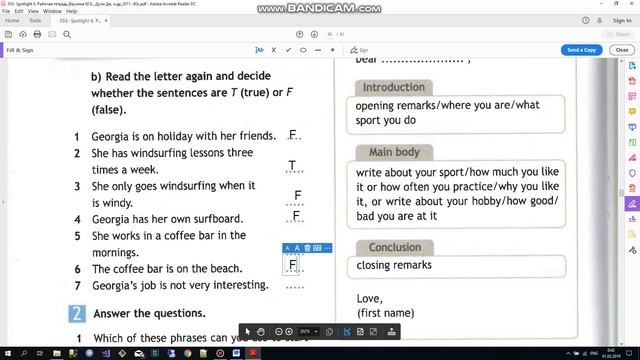This screenshot has width=640, height=360.
Task: Open help question mark icon
Action: pos(586,20)
